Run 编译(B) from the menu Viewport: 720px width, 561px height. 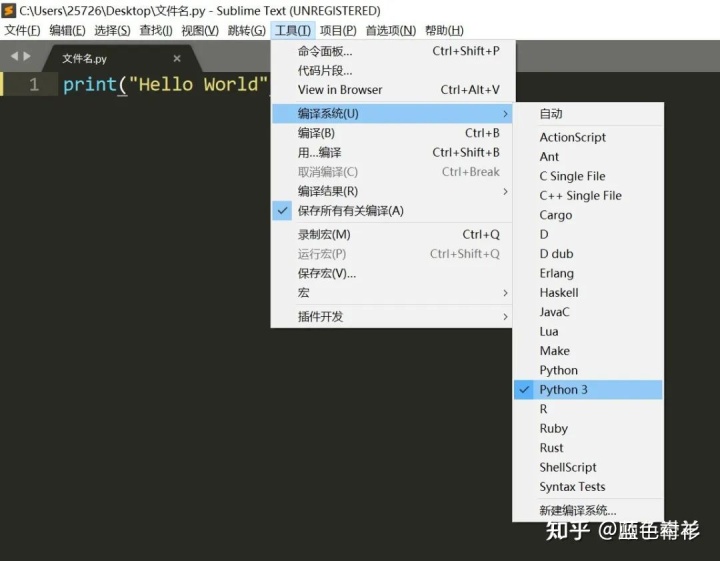(x=393, y=133)
